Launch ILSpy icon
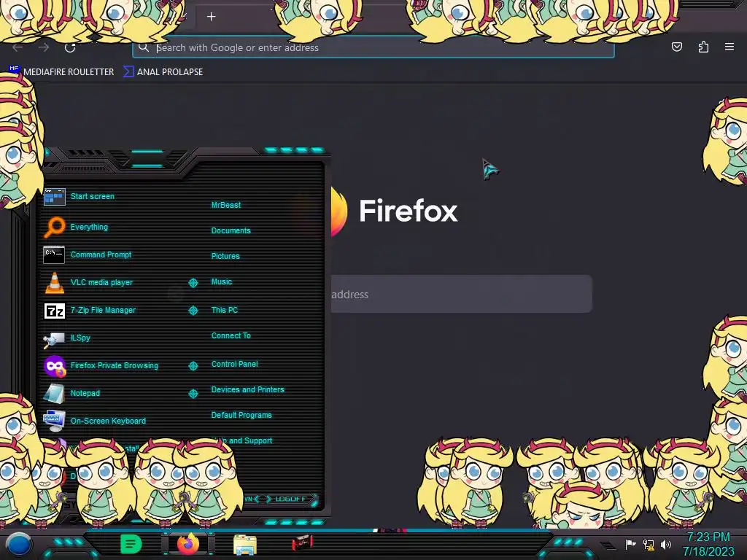Viewport: 747px width, 560px height. [x=54, y=338]
